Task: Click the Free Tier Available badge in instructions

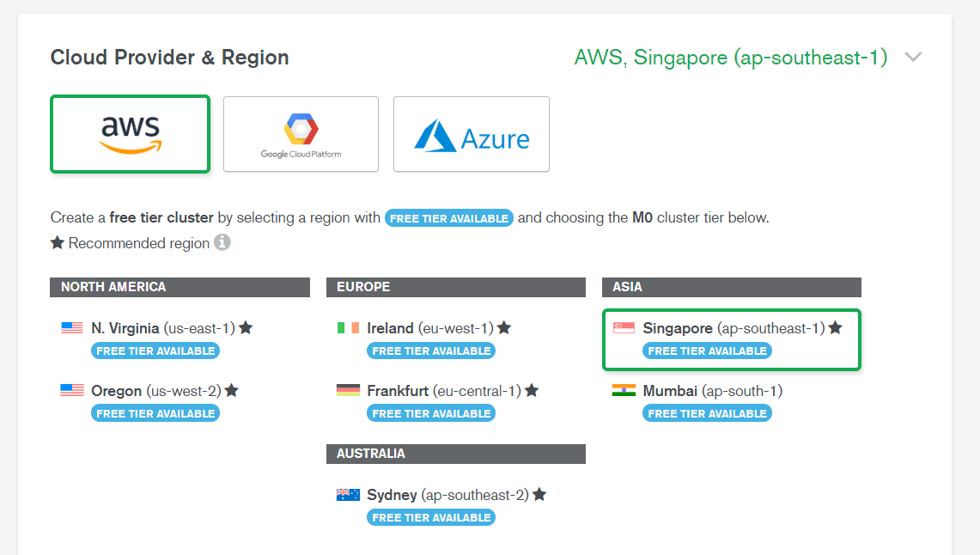Action: coord(448,218)
